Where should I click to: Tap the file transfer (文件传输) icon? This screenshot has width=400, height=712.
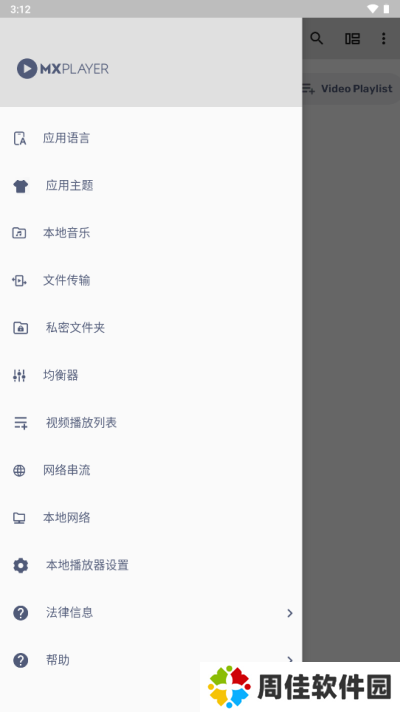19,281
